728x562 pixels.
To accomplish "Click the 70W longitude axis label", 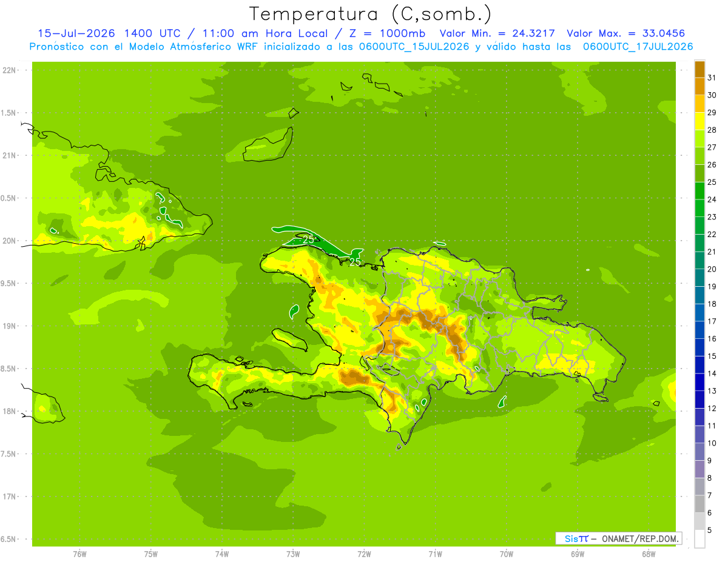I will coord(507,554).
